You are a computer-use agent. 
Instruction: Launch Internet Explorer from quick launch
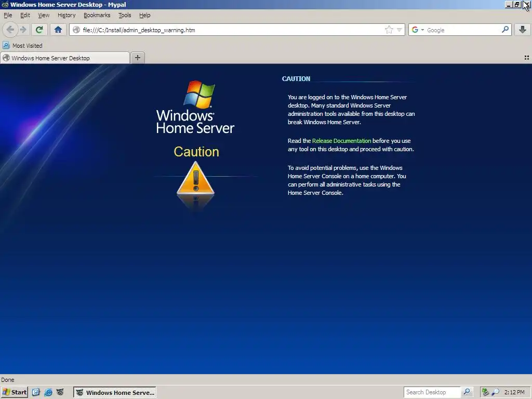tap(48, 392)
